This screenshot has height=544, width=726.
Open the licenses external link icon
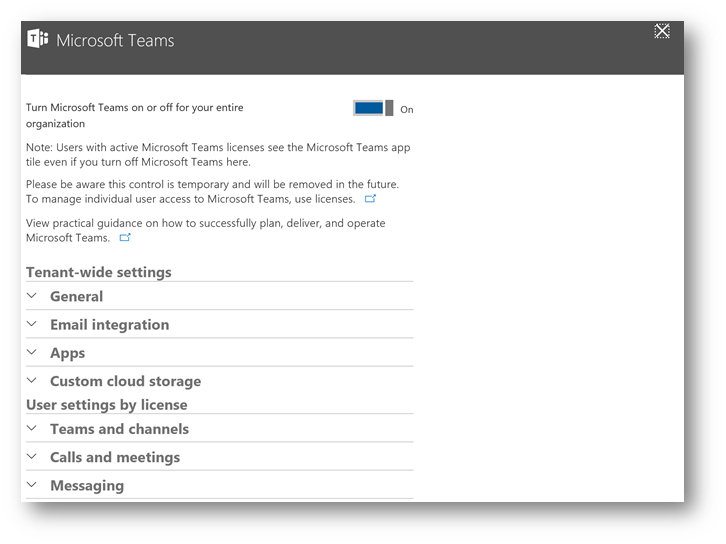tap(370, 199)
